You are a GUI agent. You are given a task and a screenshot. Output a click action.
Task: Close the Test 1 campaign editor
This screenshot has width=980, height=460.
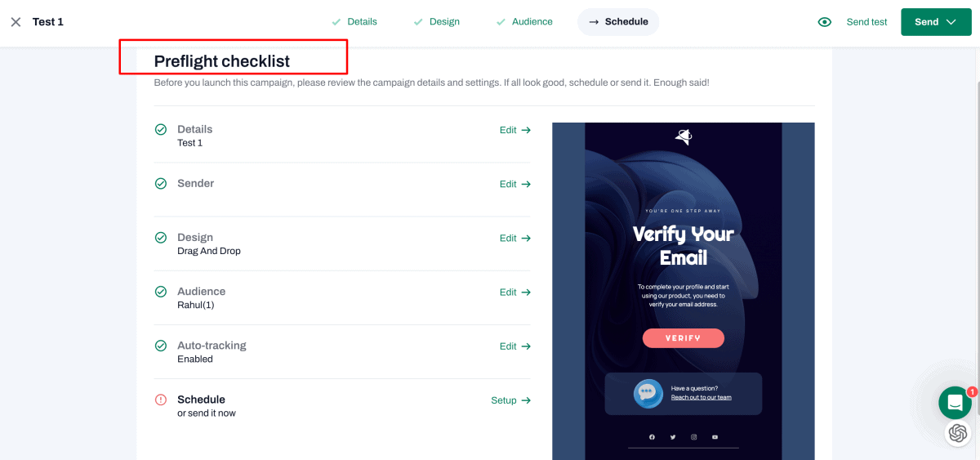click(16, 22)
